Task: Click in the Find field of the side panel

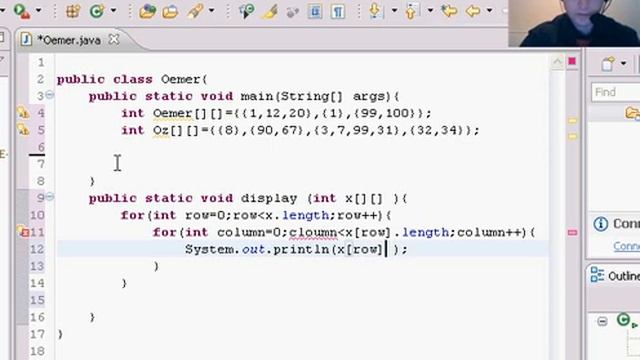Action: click(616, 92)
